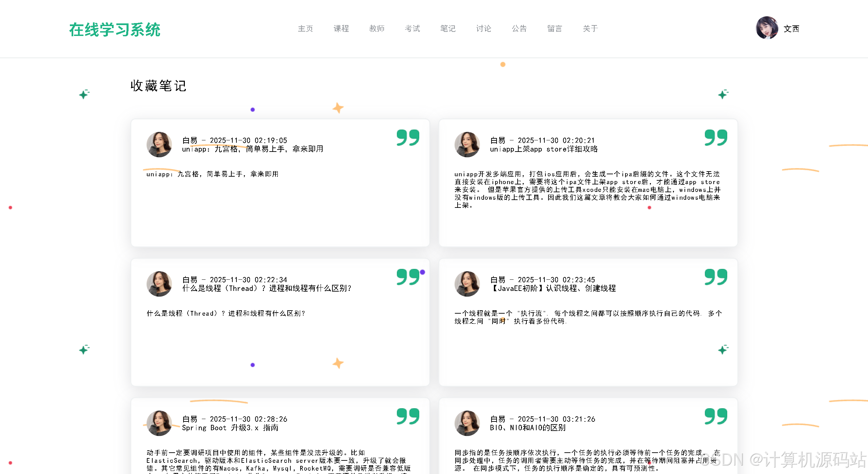This screenshot has width=868, height=474.
Task: Open the note titled uniapp上架app store详细攻略
Action: tap(544, 149)
